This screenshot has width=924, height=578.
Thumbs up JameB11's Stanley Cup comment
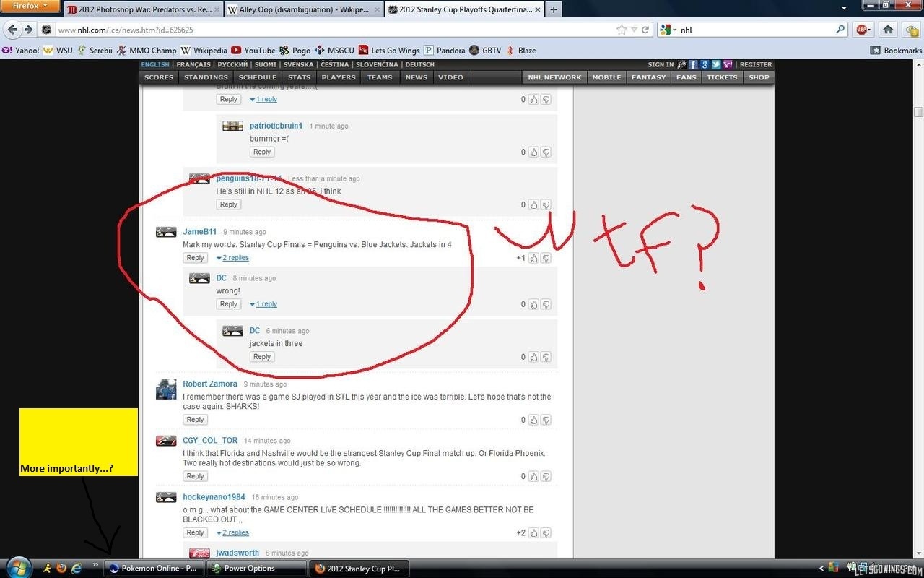pyautogui.click(x=533, y=258)
